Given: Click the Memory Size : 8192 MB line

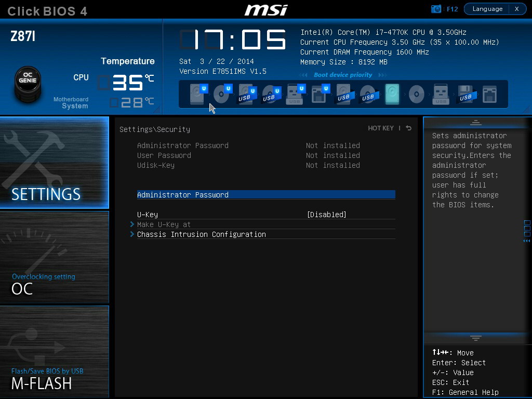Looking at the screenshot, I should click(x=344, y=62).
